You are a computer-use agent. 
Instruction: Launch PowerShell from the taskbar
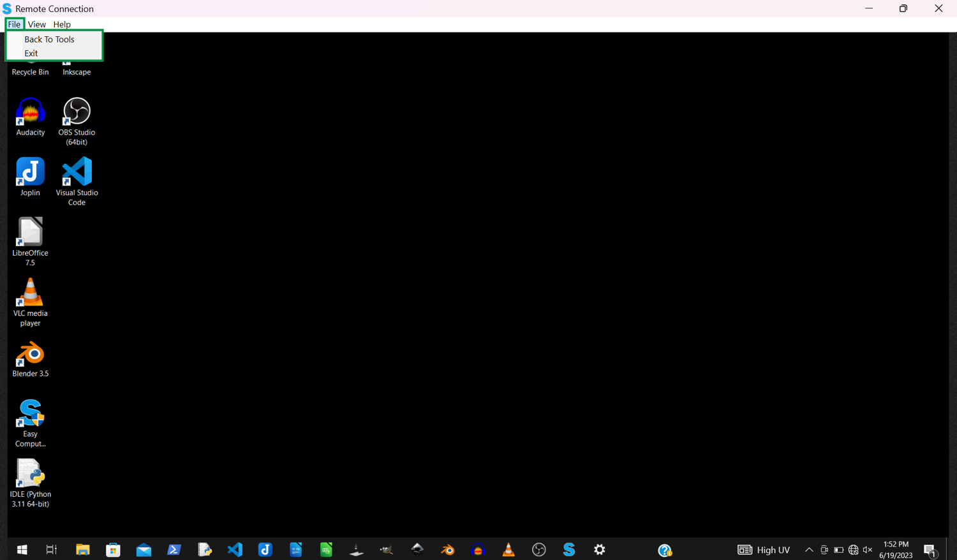point(174,550)
